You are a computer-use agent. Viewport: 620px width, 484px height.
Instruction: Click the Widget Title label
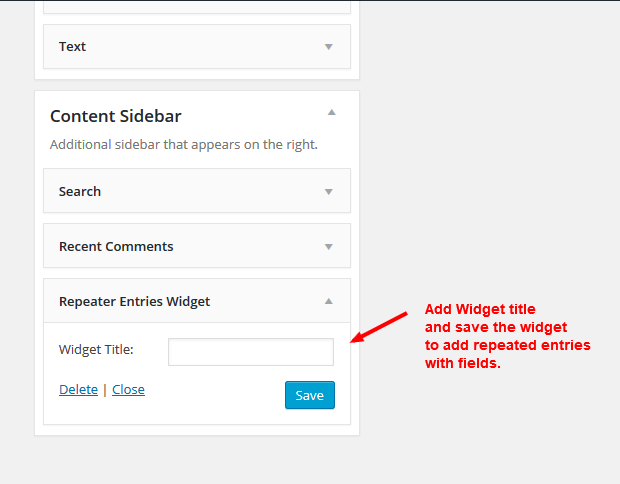(x=96, y=350)
